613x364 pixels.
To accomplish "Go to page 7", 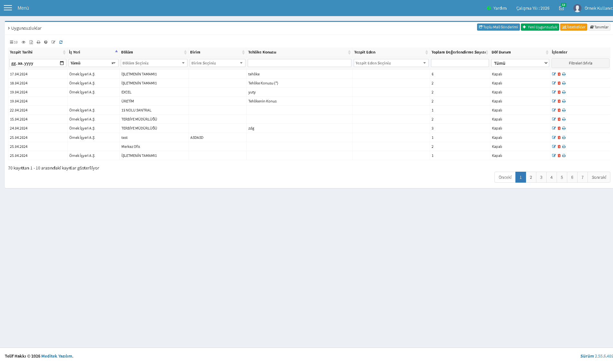I will pos(582,177).
